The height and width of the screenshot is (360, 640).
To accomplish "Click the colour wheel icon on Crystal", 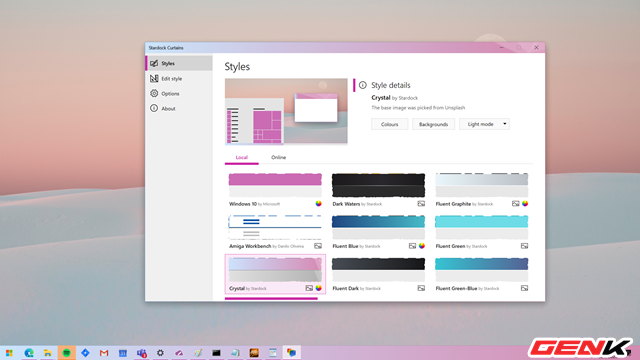I will [318, 288].
